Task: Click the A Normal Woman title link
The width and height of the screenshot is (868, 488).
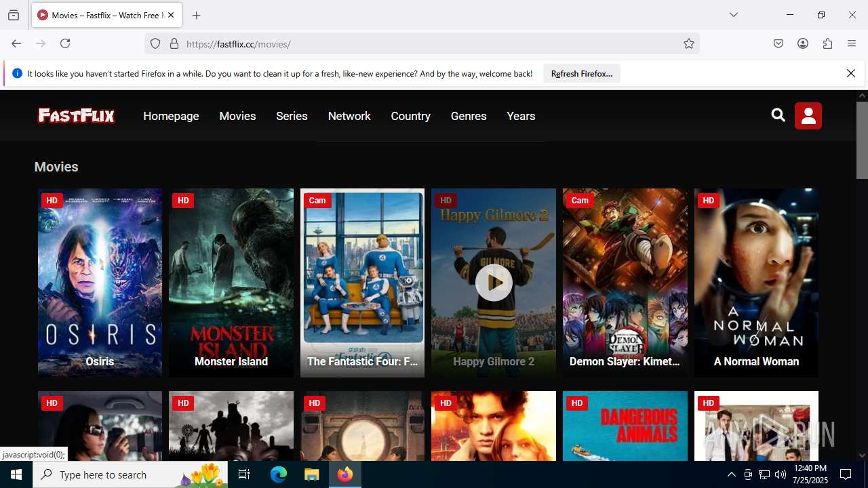Action: [x=756, y=361]
